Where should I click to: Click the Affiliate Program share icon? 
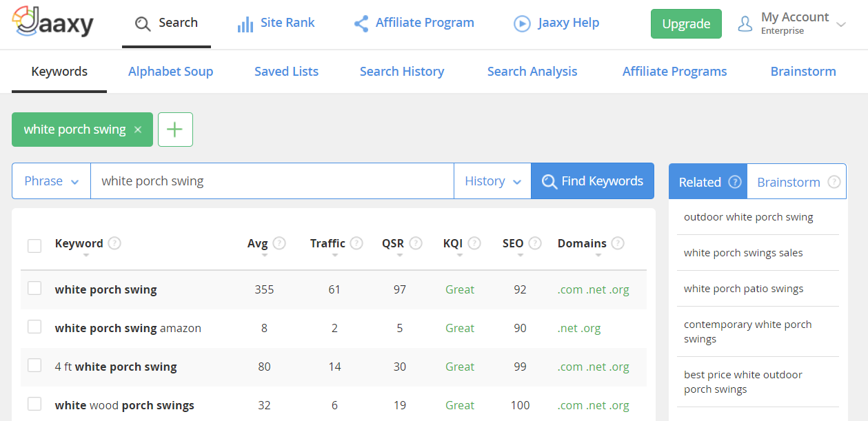point(361,24)
